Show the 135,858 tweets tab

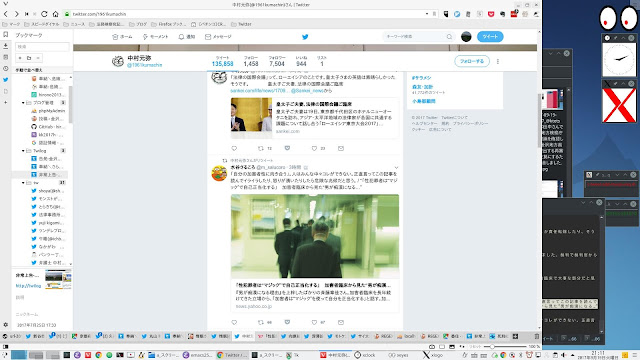tap(222, 61)
